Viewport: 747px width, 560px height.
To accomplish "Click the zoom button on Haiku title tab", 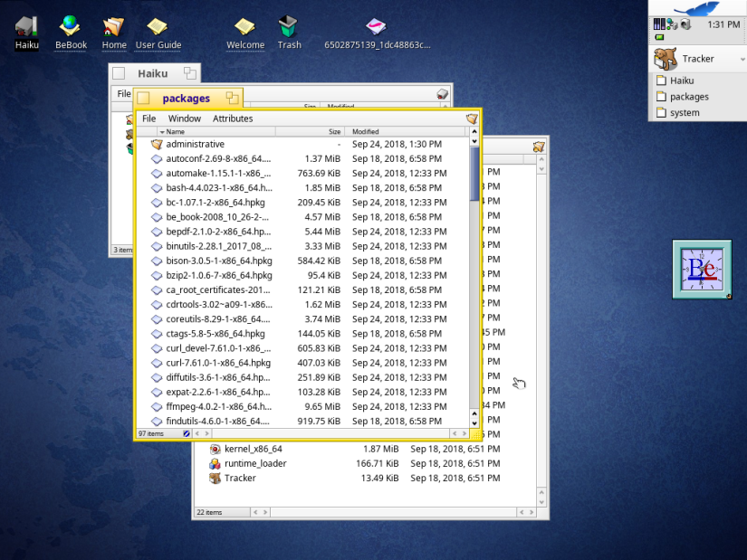I will pyautogui.click(x=189, y=73).
